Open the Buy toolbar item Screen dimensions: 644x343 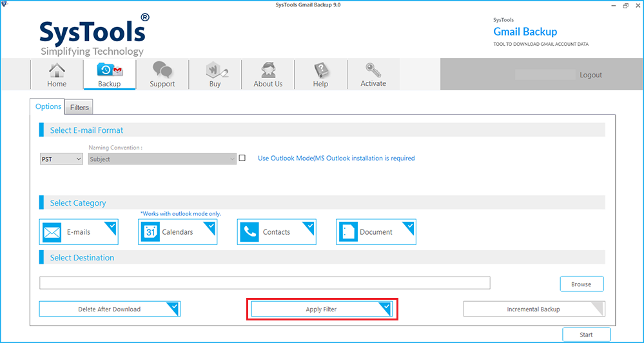click(x=215, y=74)
